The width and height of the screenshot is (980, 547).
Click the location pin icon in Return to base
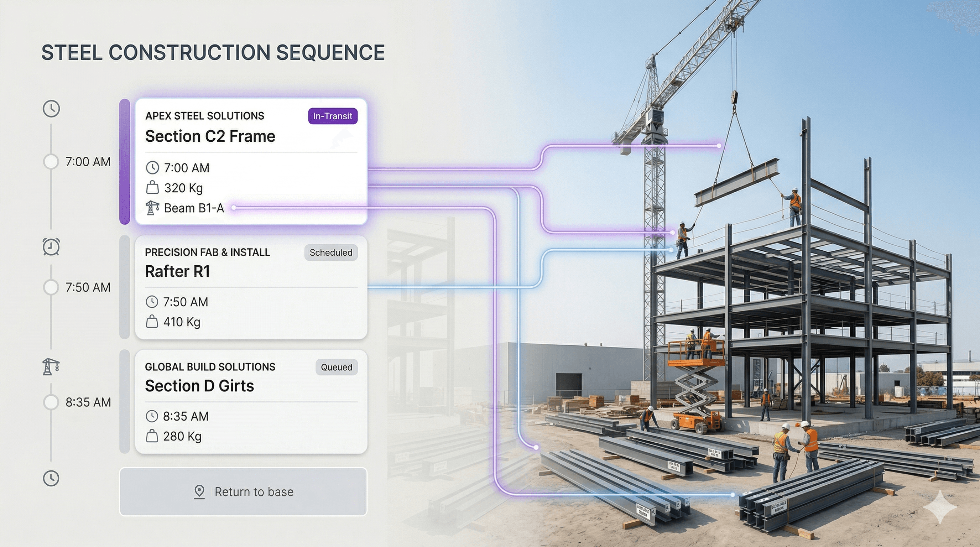tap(199, 492)
